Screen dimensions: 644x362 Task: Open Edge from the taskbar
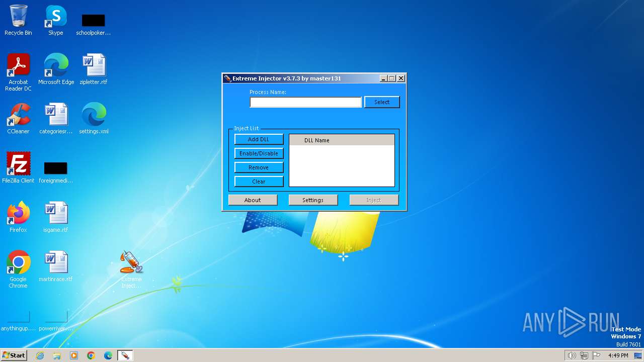108,355
